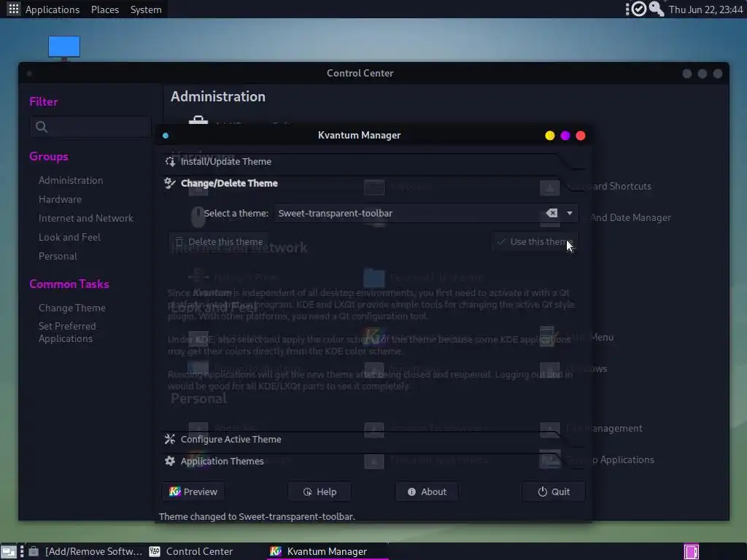Select Internet and Network group

tap(86, 219)
